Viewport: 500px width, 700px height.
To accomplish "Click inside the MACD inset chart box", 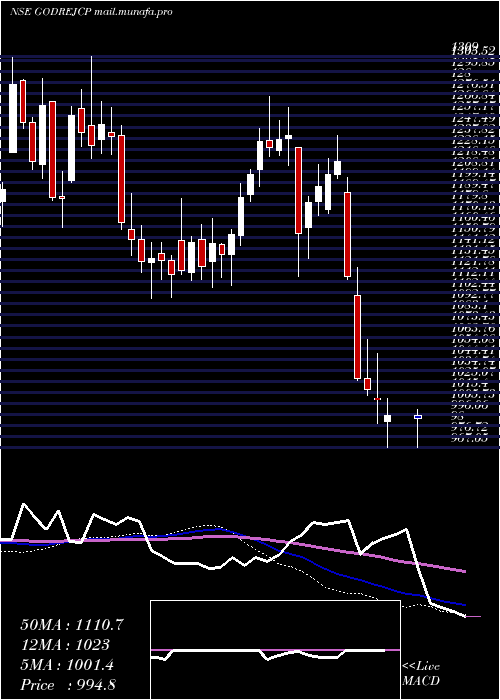I will click(x=275, y=650).
